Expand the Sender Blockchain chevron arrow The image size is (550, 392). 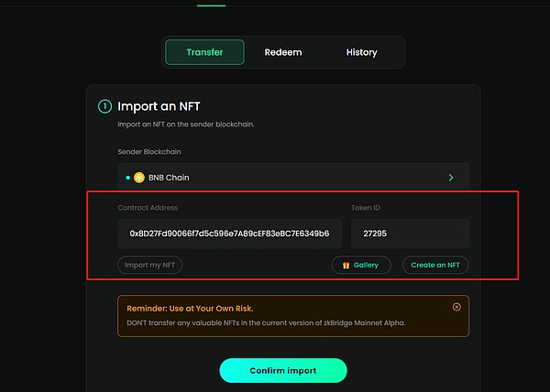pos(450,178)
